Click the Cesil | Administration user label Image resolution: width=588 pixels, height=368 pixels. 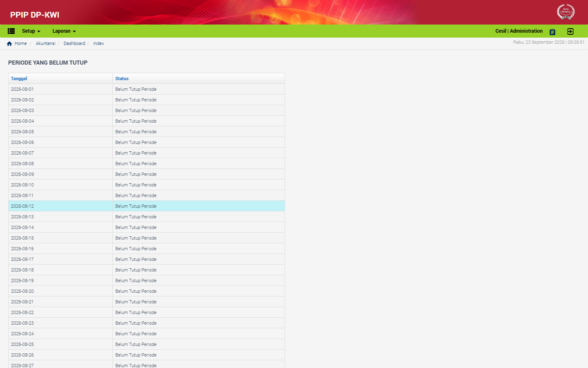(x=519, y=31)
